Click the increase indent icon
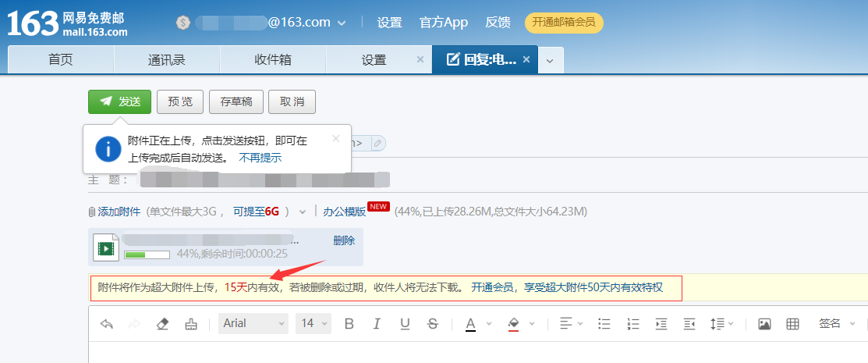Viewport: 868px width, 363px height. (x=661, y=324)
